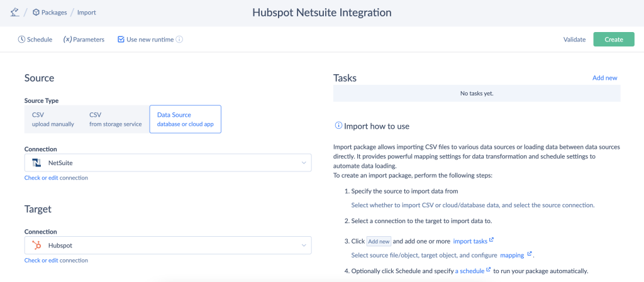Open the Hubspot target connection dropdown

click(x=168, y=246)
